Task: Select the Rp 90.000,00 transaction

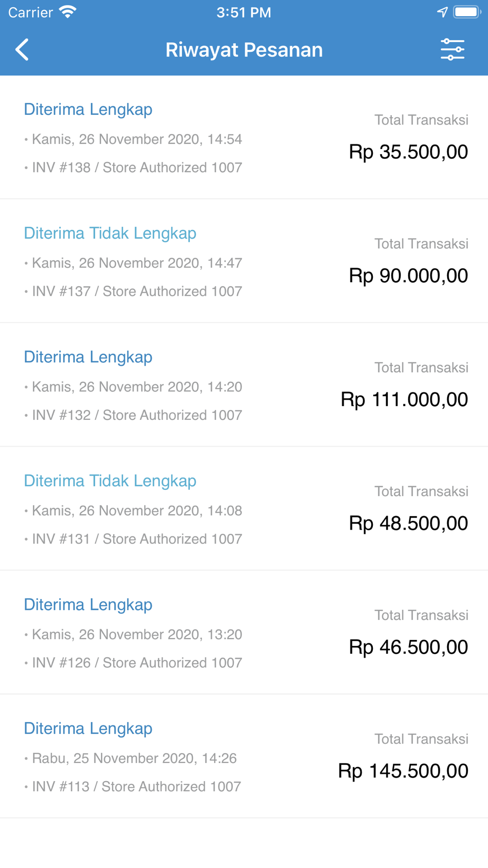Action: click(x=408, y=276)
